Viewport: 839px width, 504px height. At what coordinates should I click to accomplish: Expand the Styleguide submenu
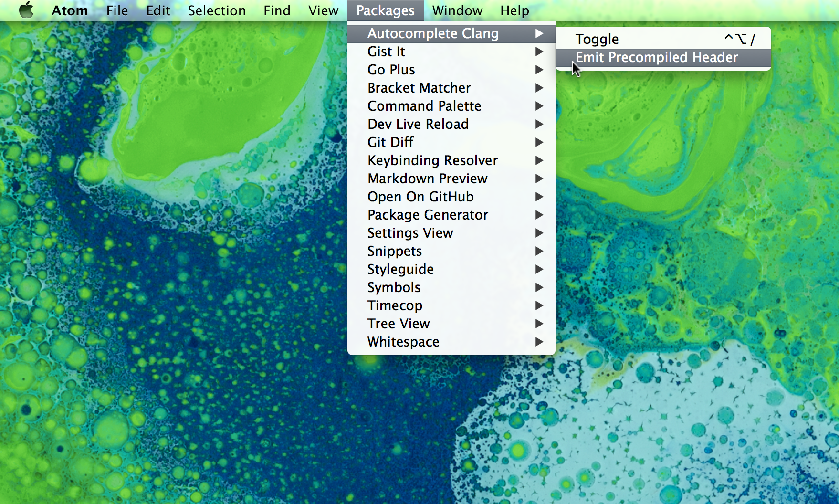click(x=451, y=269)
